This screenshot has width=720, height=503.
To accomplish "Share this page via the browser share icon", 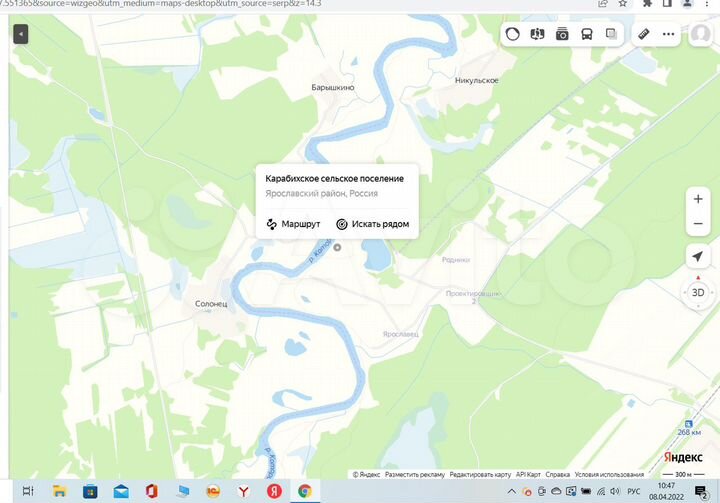I will point(603,4).
